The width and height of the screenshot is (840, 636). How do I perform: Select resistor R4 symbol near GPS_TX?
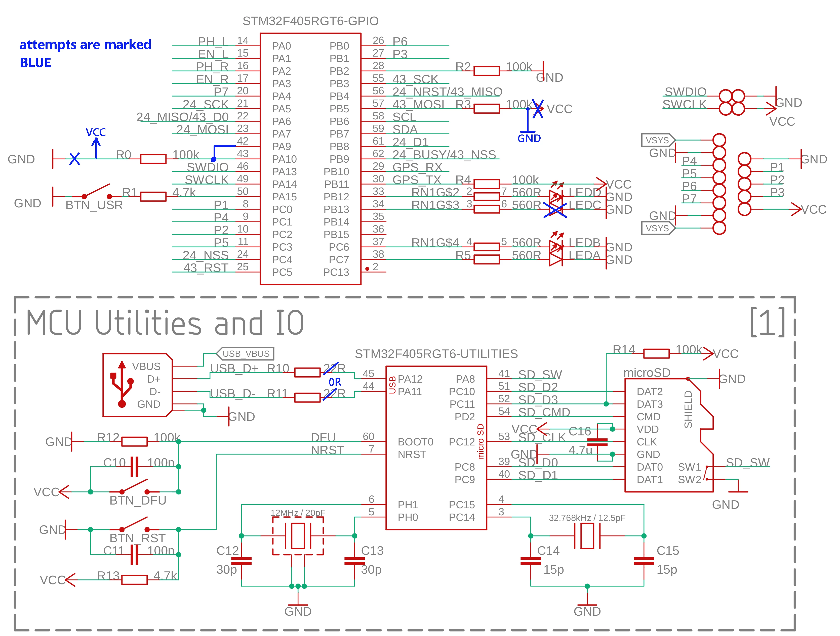tap(487, 184)
